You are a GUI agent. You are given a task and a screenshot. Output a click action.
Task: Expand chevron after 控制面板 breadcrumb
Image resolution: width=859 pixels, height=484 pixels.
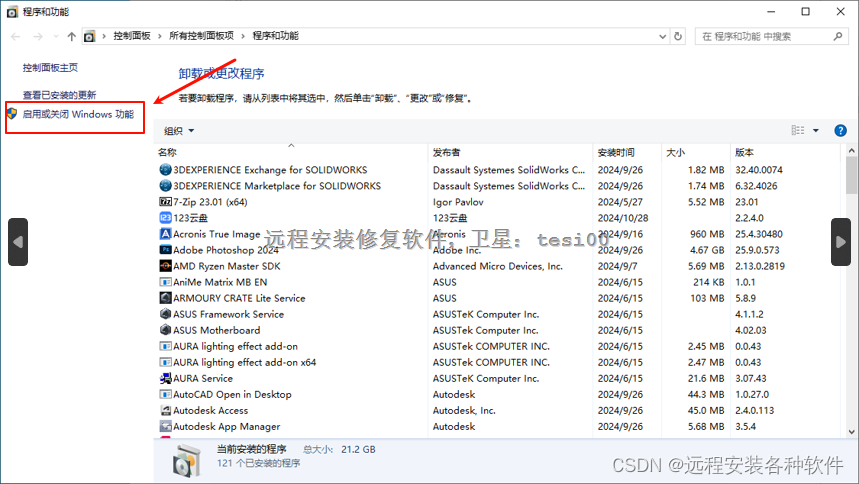coord(159,36)
